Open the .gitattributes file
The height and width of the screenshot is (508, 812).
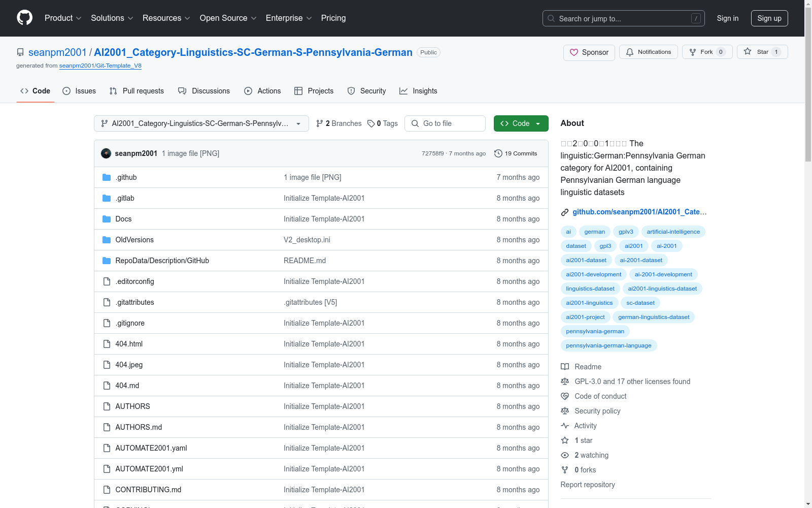pos(135,302)
